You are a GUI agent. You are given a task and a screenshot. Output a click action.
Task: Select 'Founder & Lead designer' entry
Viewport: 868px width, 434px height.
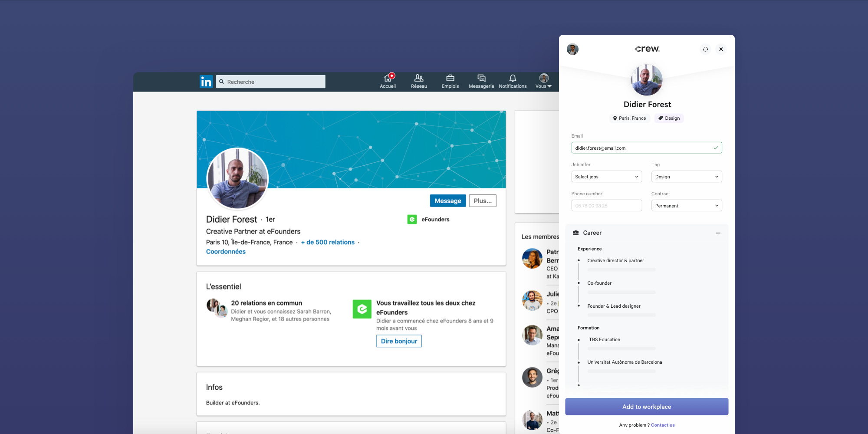(614, 306)
